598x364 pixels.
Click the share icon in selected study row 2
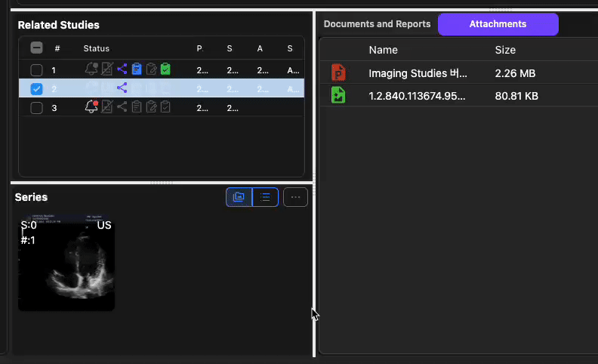[122, 88]
